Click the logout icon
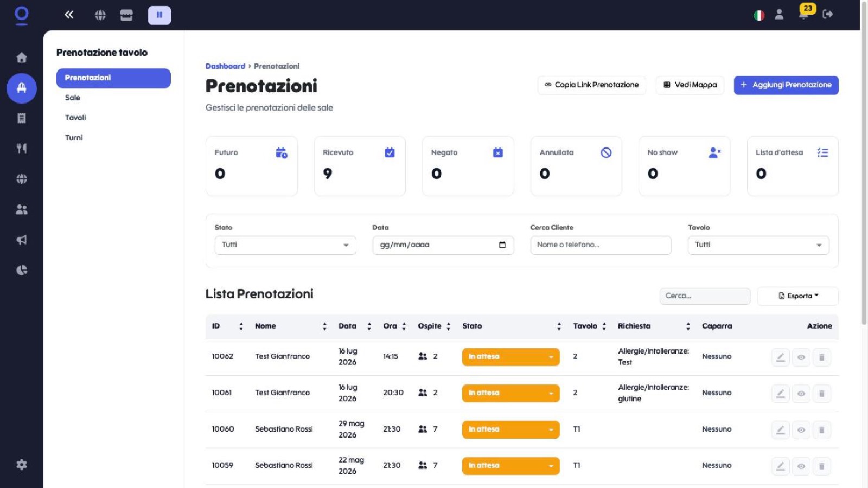868x488 pixels. coord(828,14)
